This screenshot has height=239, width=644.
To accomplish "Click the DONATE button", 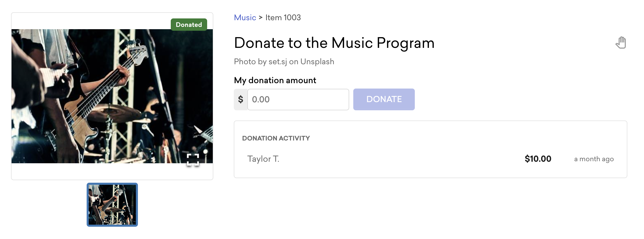I will (x=384, y=99).
